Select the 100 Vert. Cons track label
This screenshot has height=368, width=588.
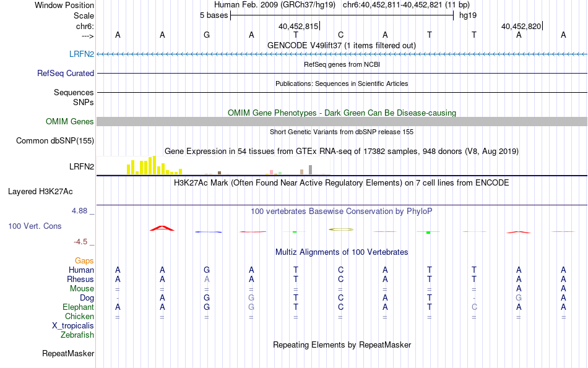click(x=35, y=226)
